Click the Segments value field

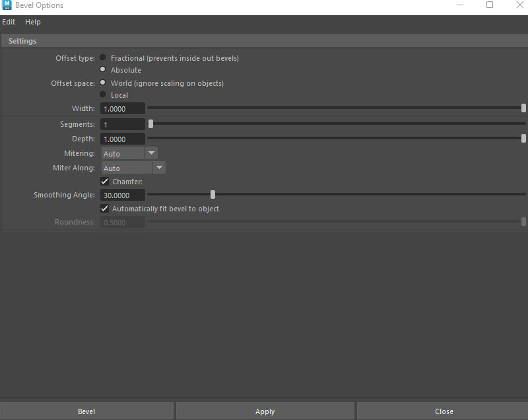point(123,124)
